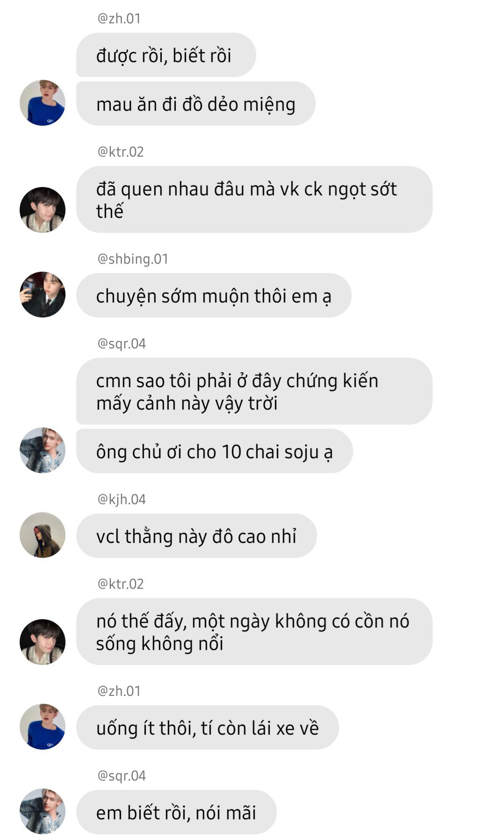This screenshot has width=504, height=840.
Task: Select message "ông chủ ơi cho 10 chai soju ạ"
Action: click(x=215, y=451)
